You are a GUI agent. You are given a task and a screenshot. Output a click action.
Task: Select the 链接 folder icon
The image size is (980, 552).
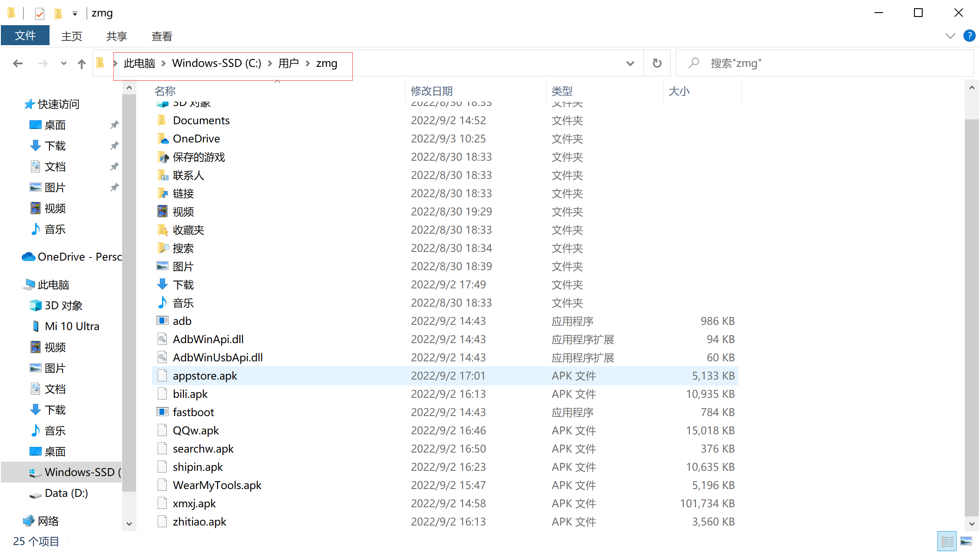click(162, 193)
